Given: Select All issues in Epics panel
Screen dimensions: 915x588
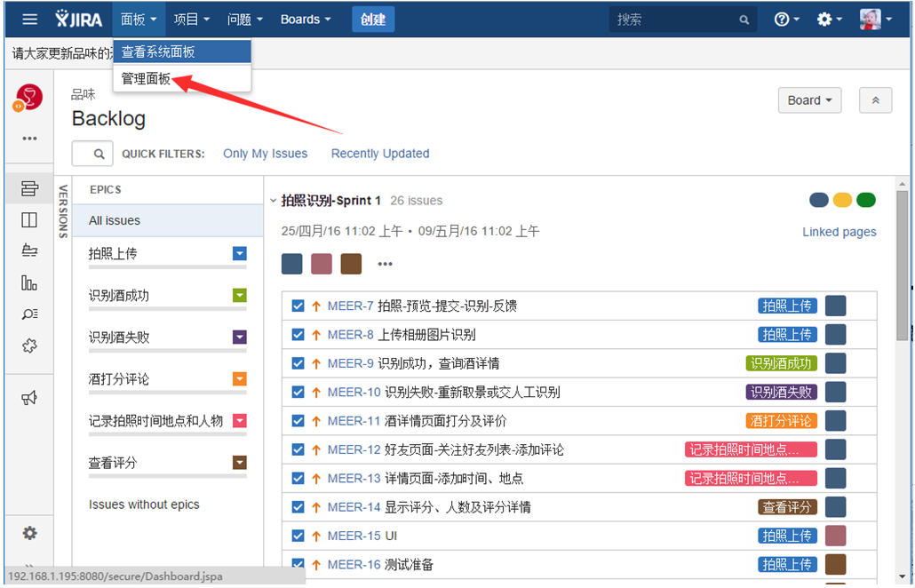Looking at the screenshot, I should [x=168, y=220].
